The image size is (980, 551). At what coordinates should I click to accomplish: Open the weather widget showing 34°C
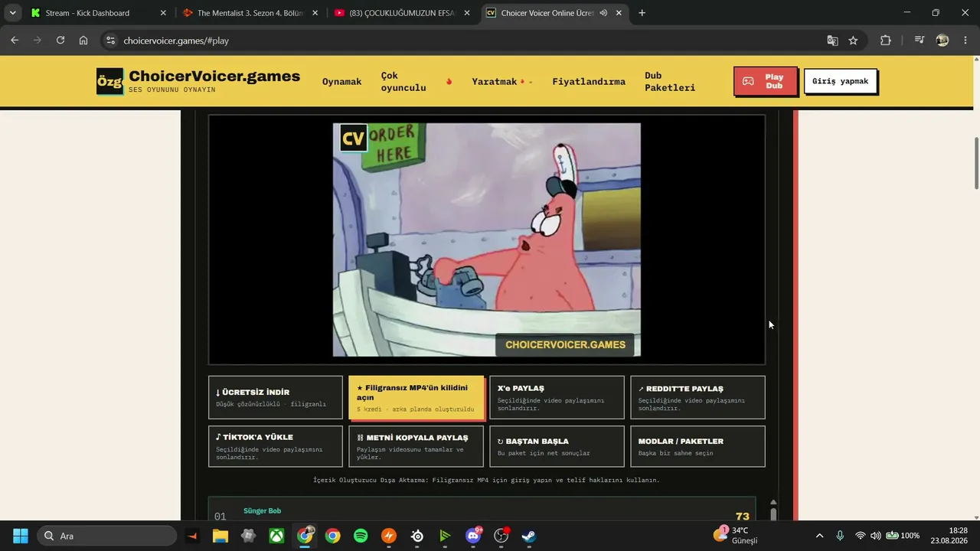click(735, 536)
